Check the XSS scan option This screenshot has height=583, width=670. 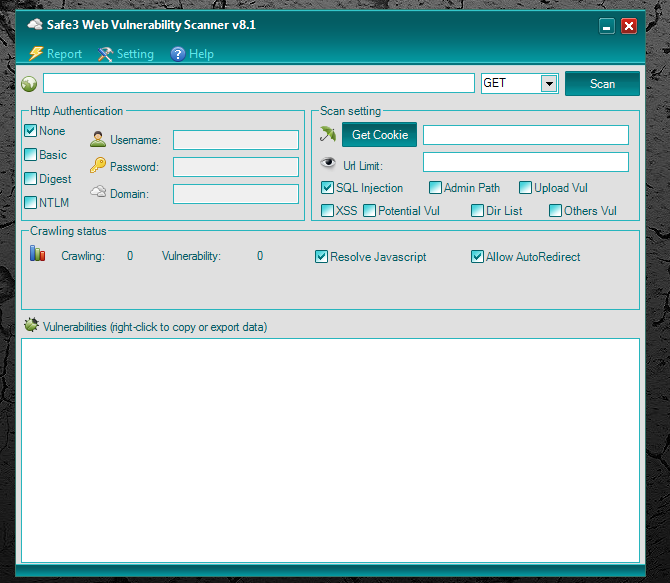click(327, 211)
